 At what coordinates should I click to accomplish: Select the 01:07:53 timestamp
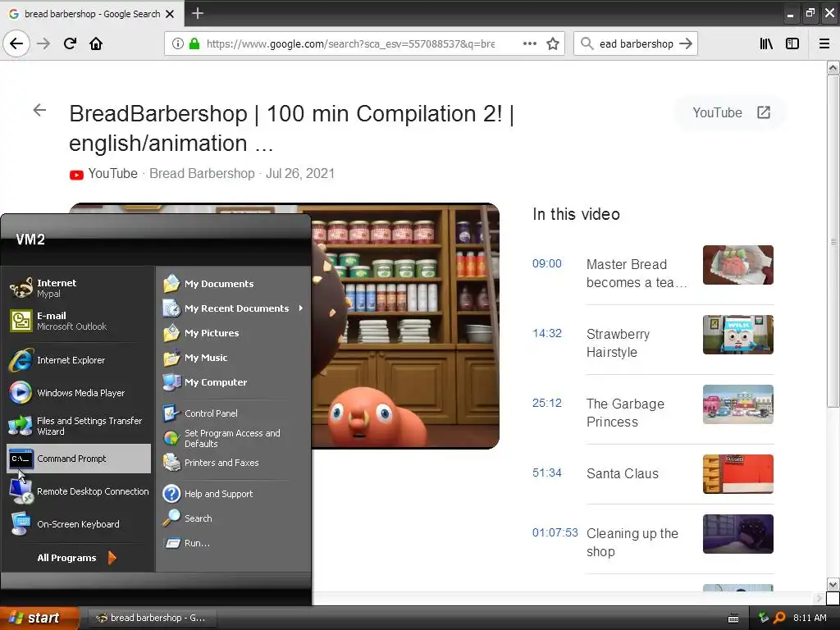click(x=555, y=532)
